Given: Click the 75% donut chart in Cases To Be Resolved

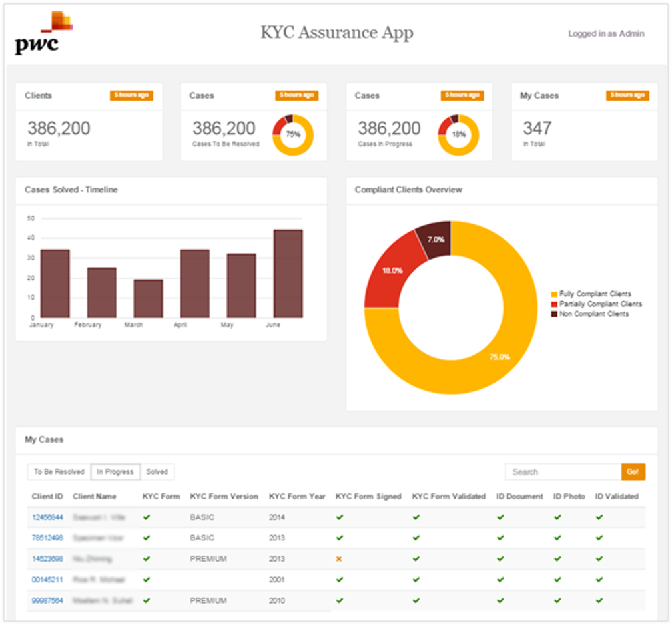Looking at the screenshot, I should pyautogui.click(x=293, y=135).
